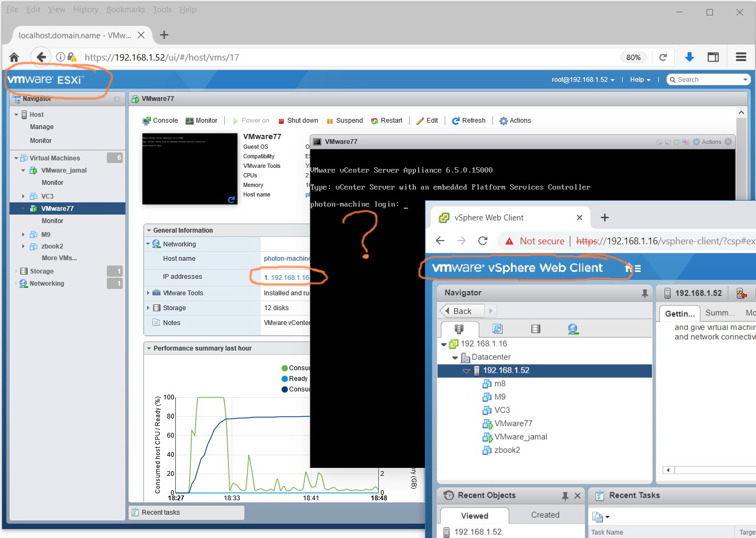Open the Summary tab in vSphere
The image size is (756, 538).
[x=720, y=313]
